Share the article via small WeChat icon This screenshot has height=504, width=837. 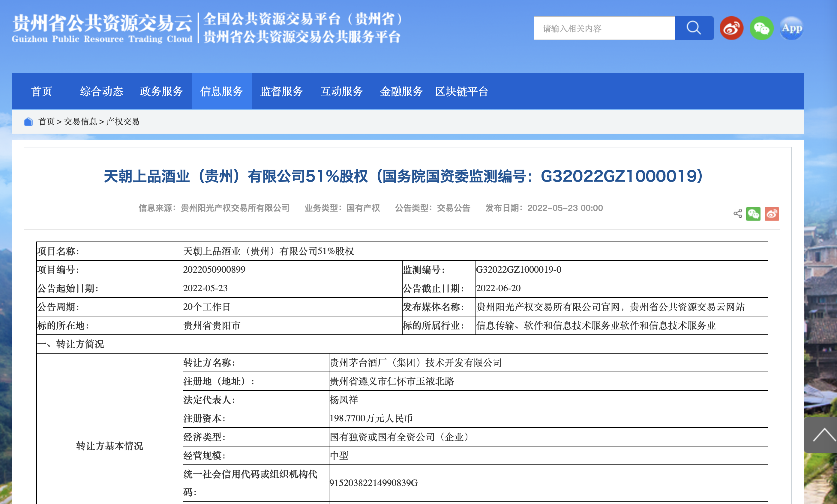[753, 214]
